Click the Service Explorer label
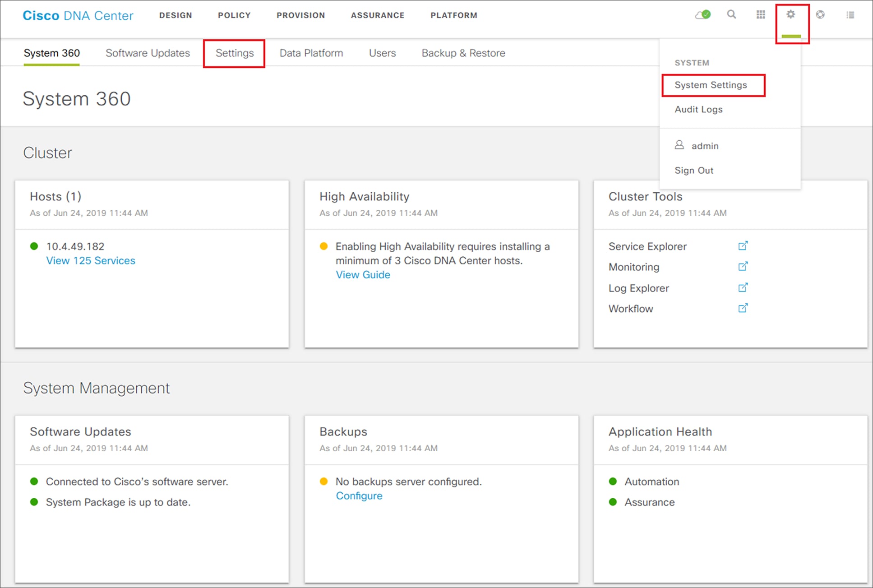This screenshot has width=873, height=588. coord(647,246)
